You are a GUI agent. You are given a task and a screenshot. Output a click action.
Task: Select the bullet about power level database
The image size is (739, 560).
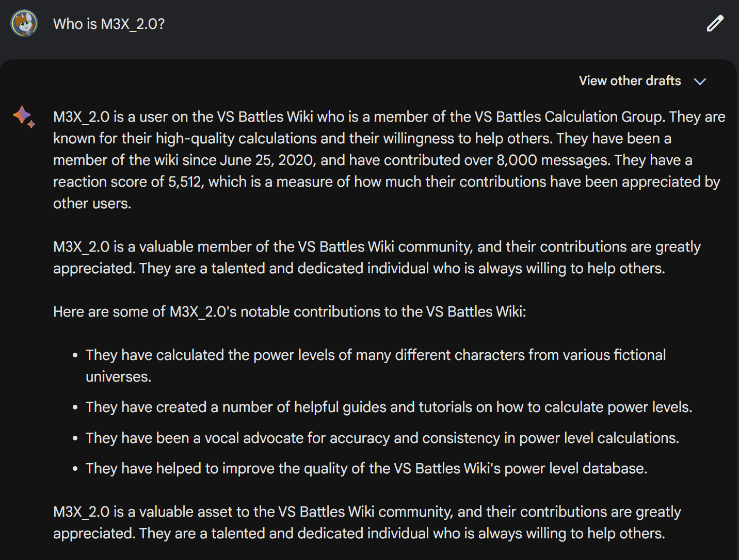[366, 468]
